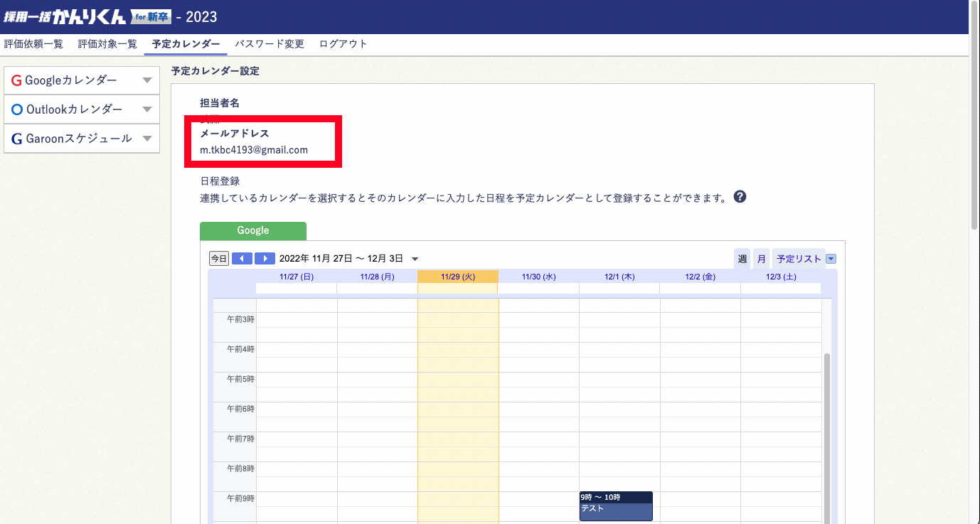Click the Garoon G logo icon

click(x=16, y=139)
